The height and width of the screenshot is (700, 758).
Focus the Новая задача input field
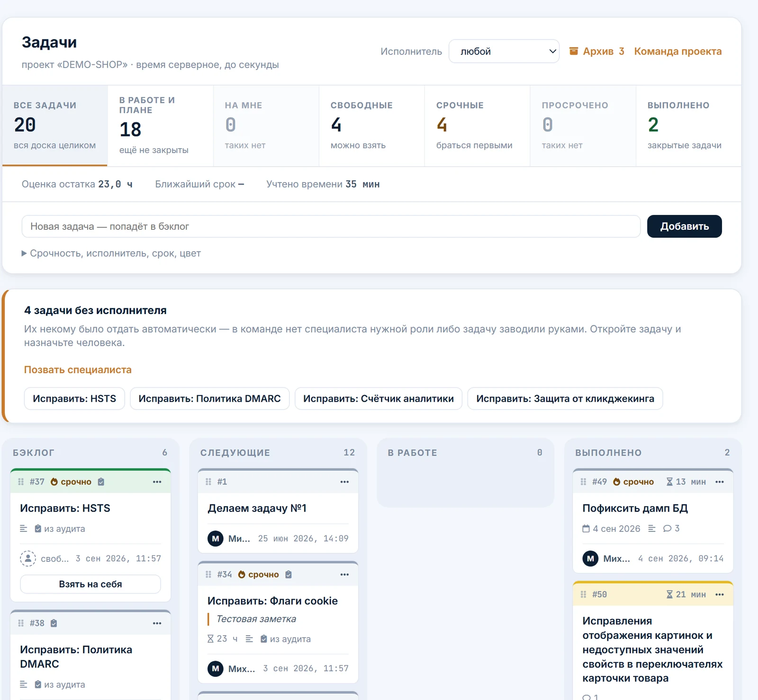[331, 226]
